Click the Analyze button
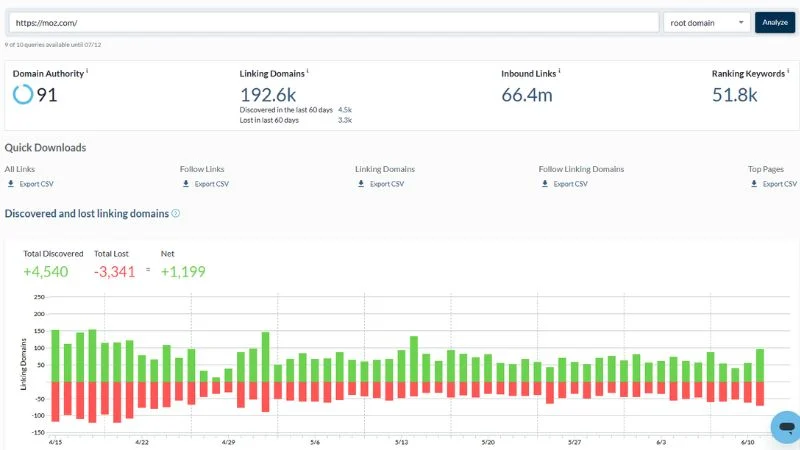This screenshot has height=450, width=800. click(x=774, y=22)
